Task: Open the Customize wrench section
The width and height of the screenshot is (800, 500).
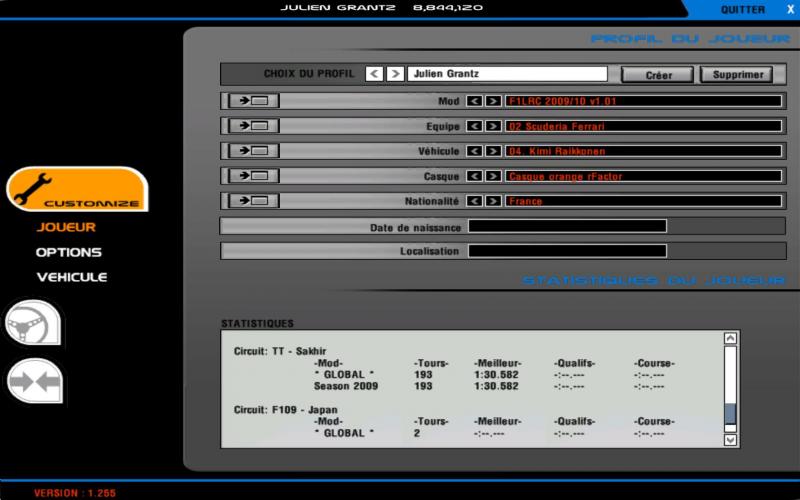Action: (77, 189)
